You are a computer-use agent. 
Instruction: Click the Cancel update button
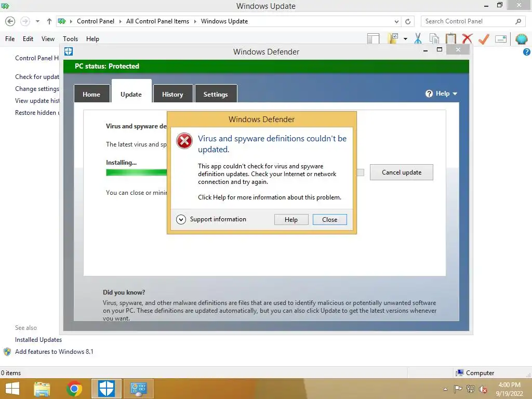(402, 172)
